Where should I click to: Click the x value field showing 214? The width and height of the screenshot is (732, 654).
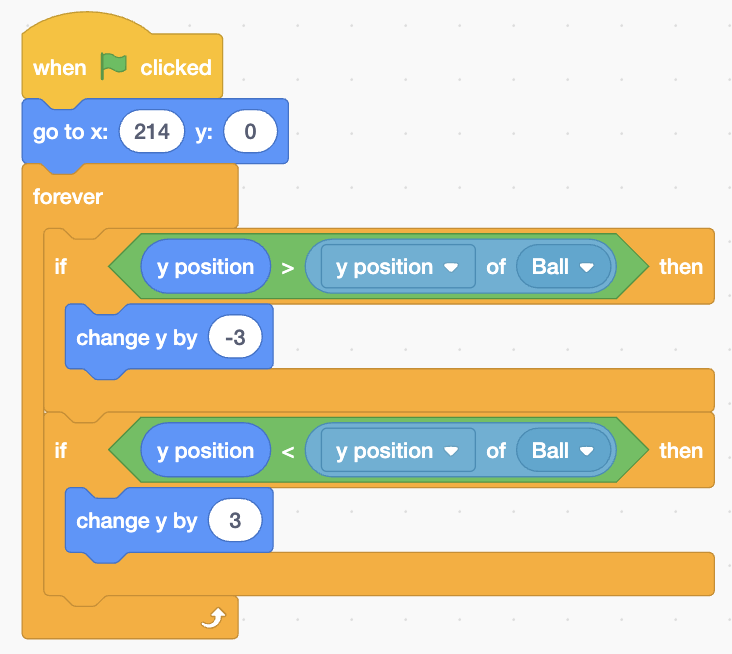tap(151, 132)
